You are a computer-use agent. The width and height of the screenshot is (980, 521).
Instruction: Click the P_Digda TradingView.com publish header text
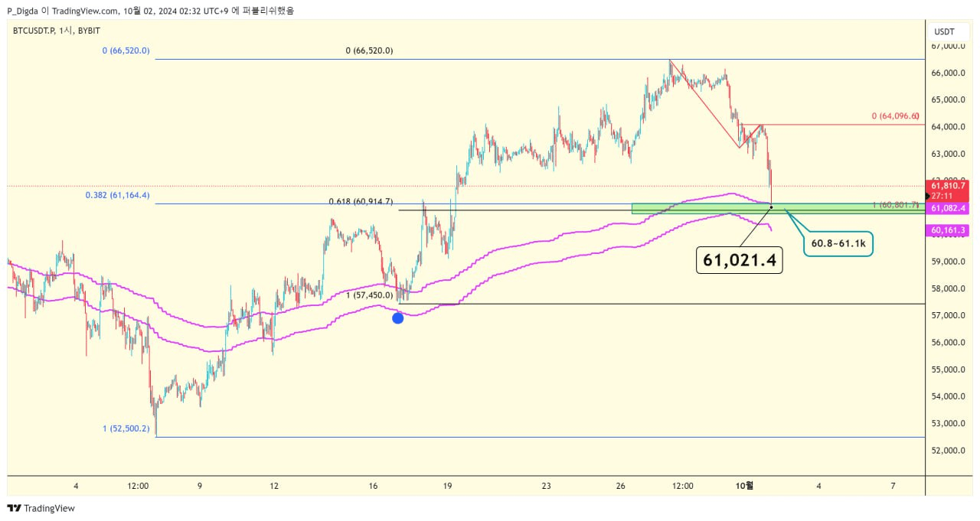(x=150, y=11)
